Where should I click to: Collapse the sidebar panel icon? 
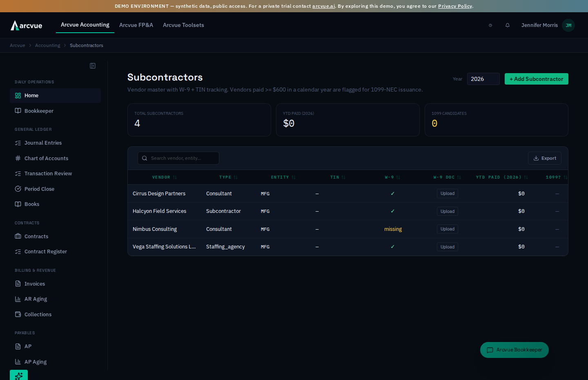pyautogui.click(x=93, y=66)
